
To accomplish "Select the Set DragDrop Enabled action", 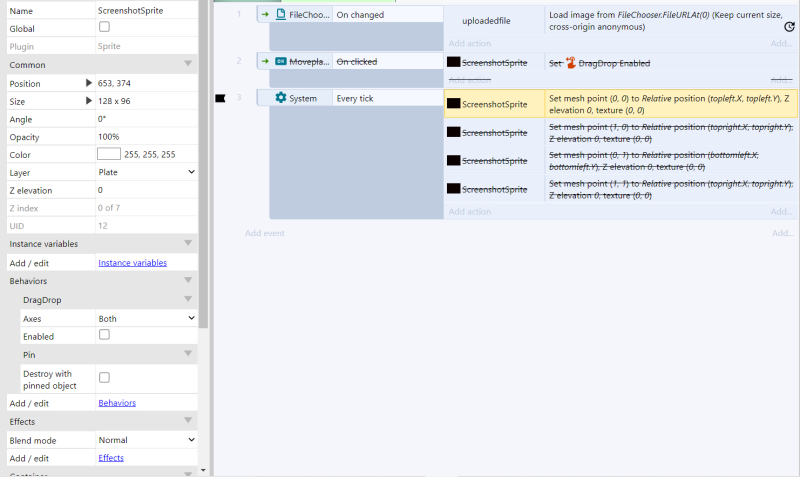I will point(670,63).
